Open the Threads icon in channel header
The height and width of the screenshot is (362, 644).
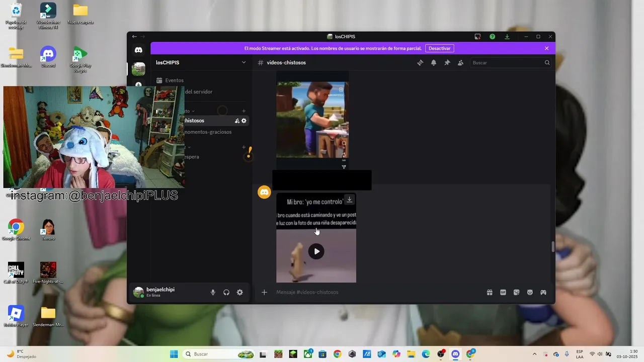(420, 63)
